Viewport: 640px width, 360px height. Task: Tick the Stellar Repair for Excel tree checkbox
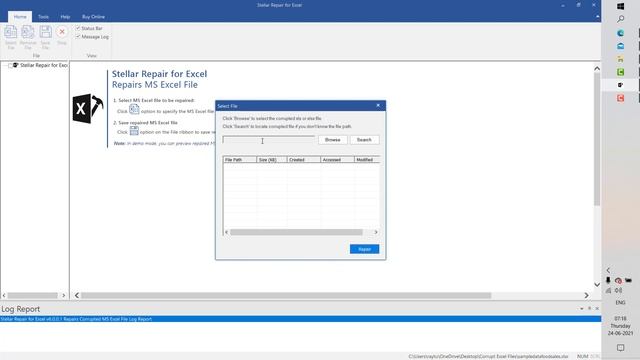[11, 65]
